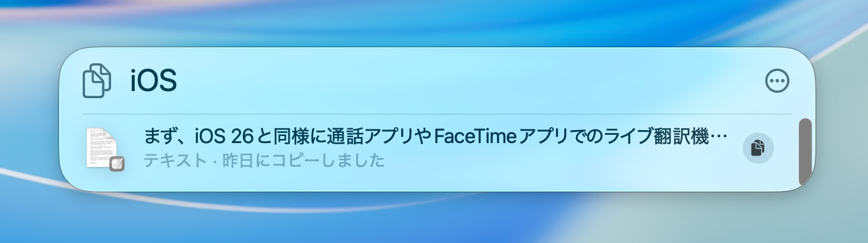Click the small app badge on the document thumbnail
This screenshot has width=868, height=243.
pos(116,164)
